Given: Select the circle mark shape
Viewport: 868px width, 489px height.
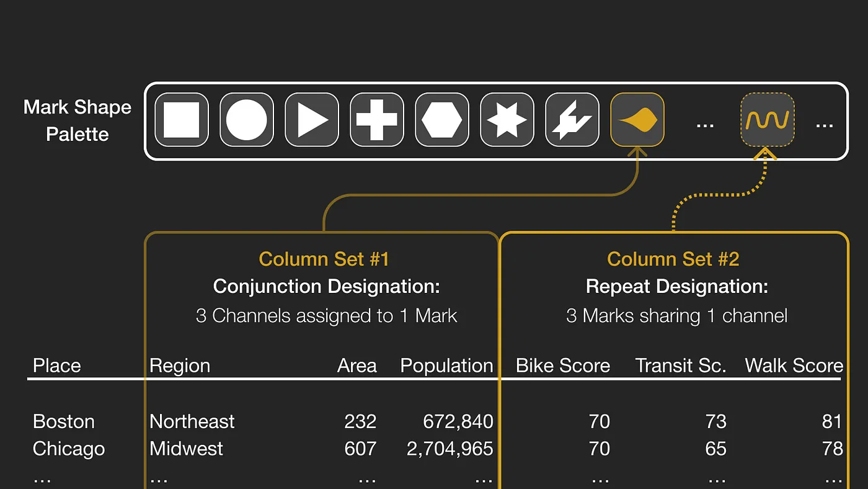Looking at the screenshot, I should click(246, 120).
